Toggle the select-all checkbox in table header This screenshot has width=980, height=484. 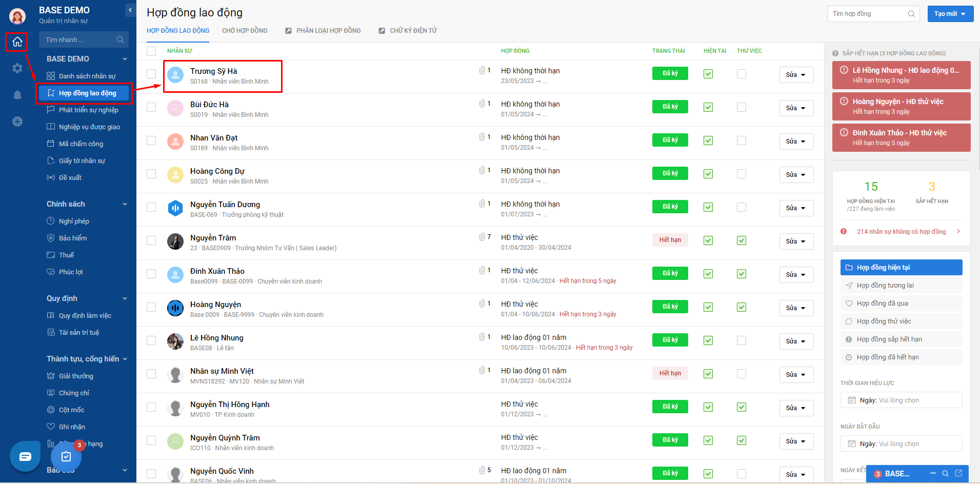coord(151,51)
